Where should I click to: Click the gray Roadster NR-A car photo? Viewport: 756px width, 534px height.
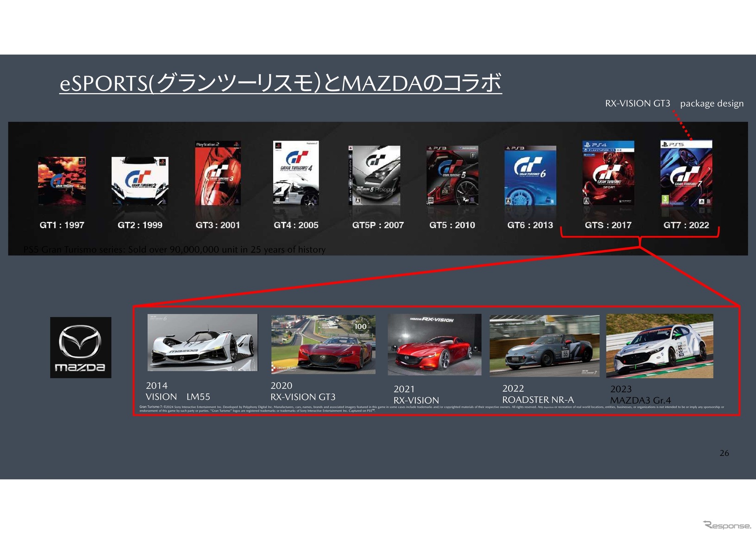tap(544, 346)
